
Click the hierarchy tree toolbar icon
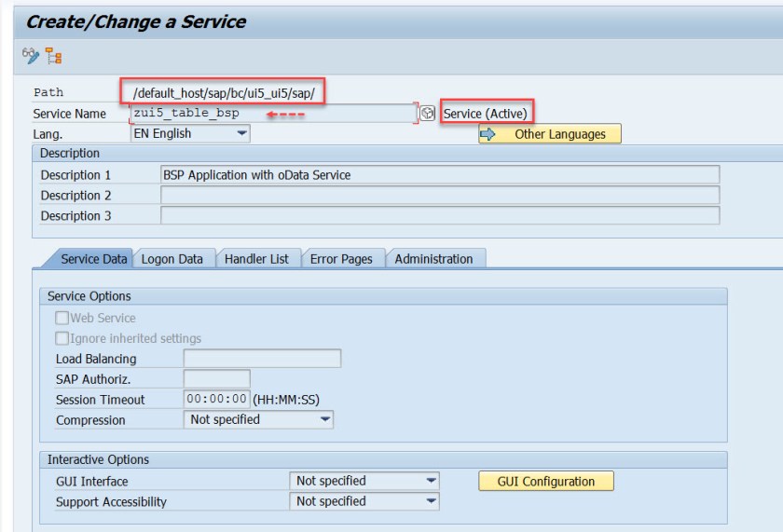click(54, 57)
